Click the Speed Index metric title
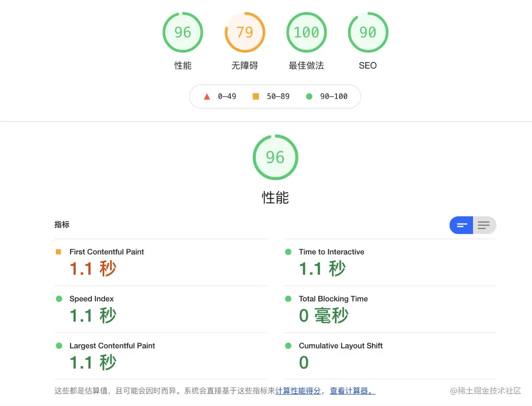532x406 pixels. point(92,299)
